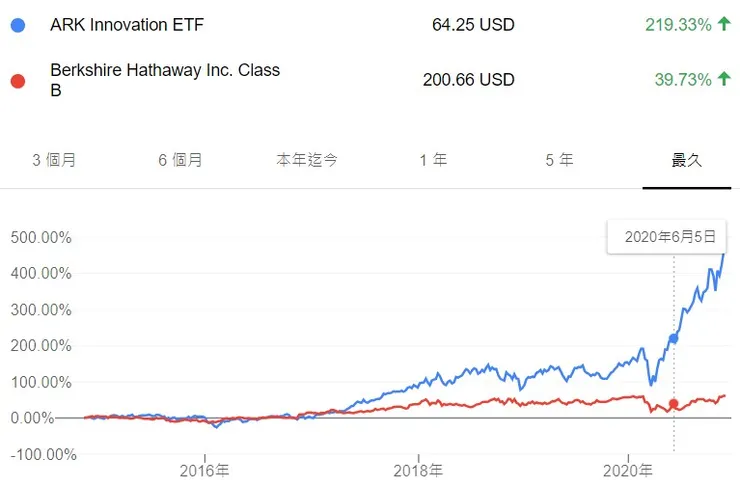740x480 pixels.
Task: Click the green up arrow beside 39.73%
Action: [x=724, y=78]
